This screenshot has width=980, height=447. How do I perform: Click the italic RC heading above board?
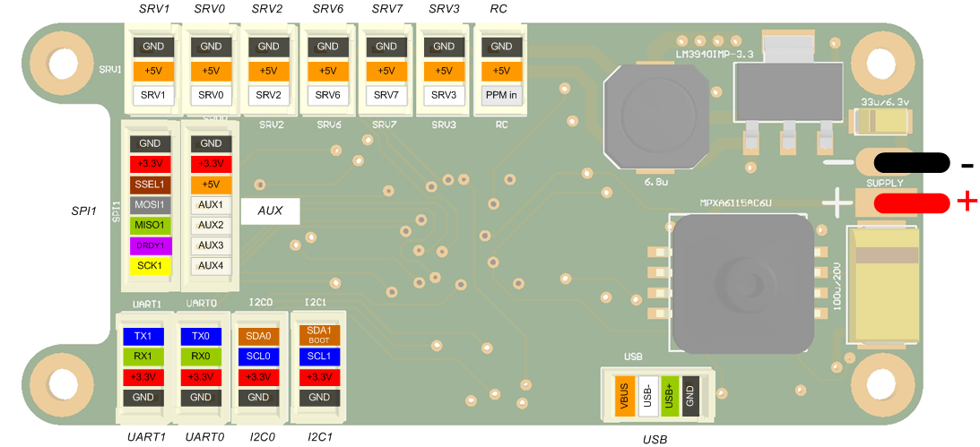[x=500, y=9]
